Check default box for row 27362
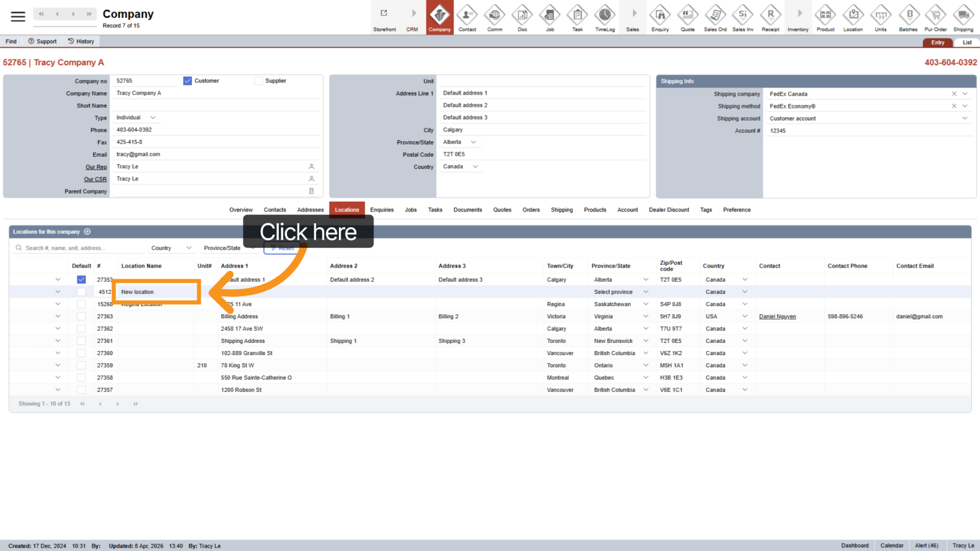Viewport: 980px width, 551px height. tap(81, 329)
